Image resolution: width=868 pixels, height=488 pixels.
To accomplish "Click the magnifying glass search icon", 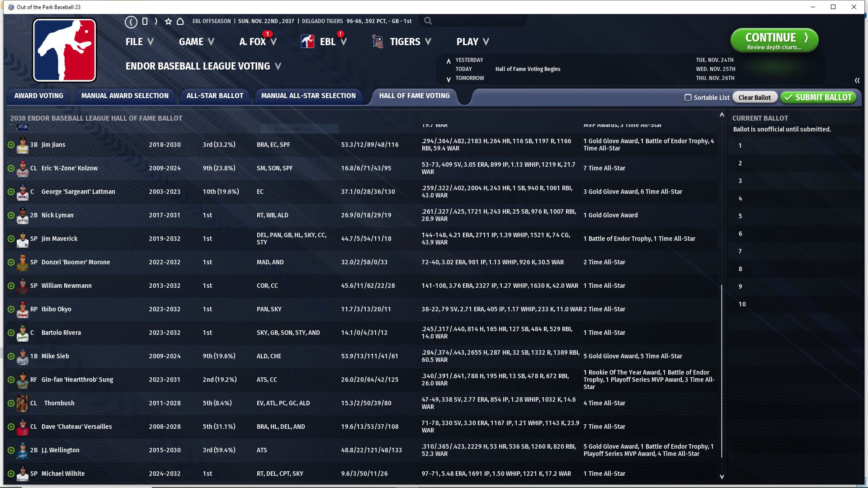I will click(x=428, y=21).
